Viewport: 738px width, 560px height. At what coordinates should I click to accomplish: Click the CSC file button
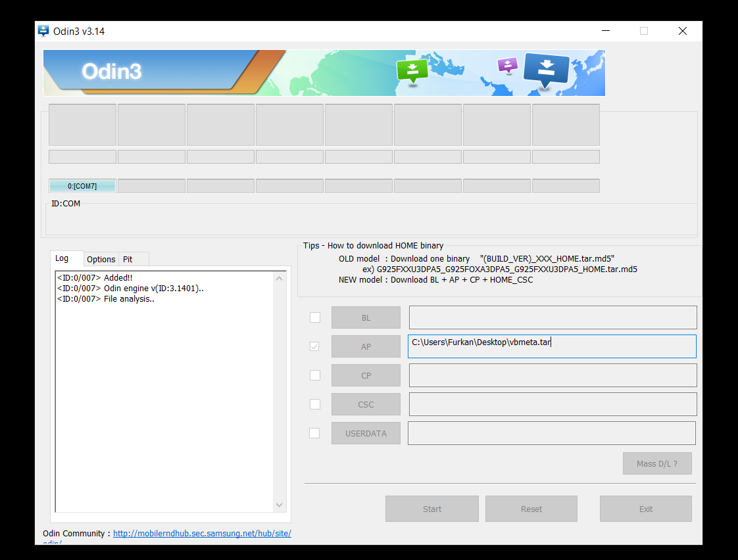[366, 404]
